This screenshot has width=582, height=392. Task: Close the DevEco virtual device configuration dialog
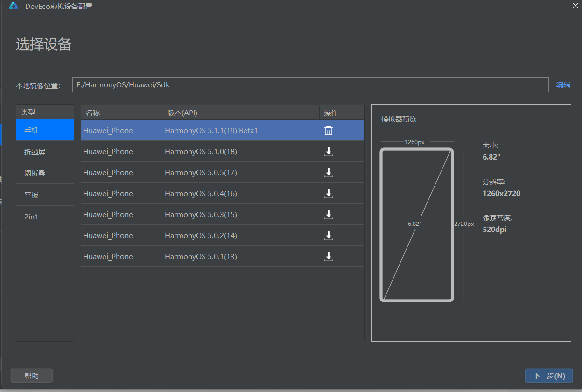click(x=575, y=6)
